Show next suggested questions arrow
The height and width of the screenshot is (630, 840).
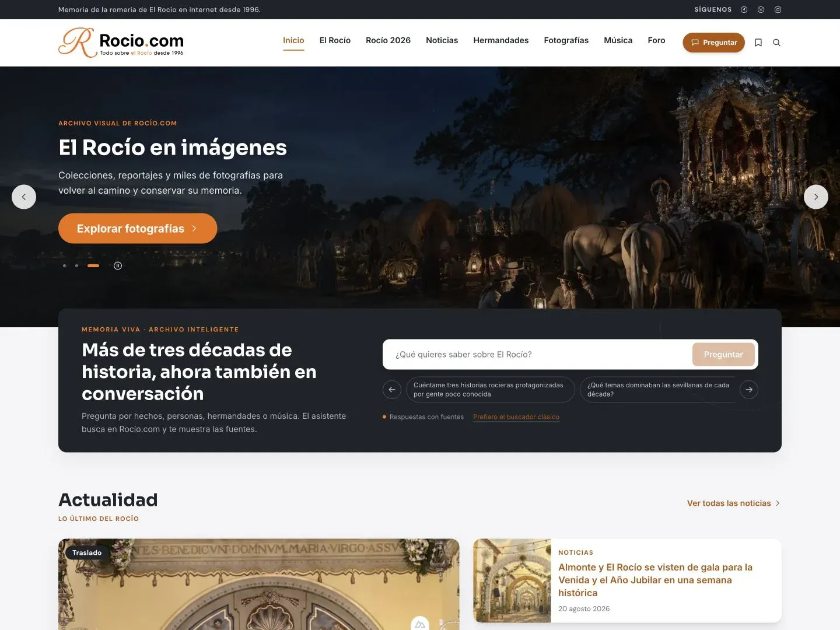point(749,389)
